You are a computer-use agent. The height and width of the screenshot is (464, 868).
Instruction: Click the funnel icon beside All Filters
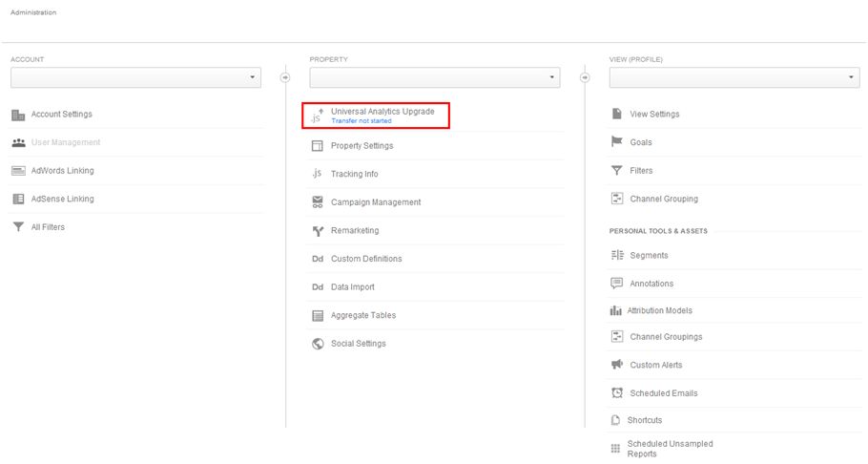point(18,226)
